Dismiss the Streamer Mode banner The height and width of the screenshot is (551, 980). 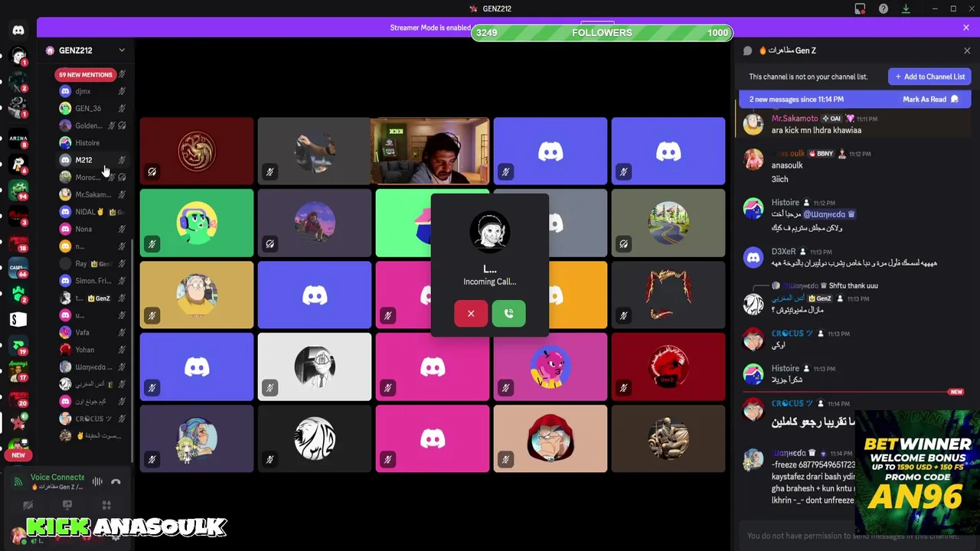tap(966, 28)
